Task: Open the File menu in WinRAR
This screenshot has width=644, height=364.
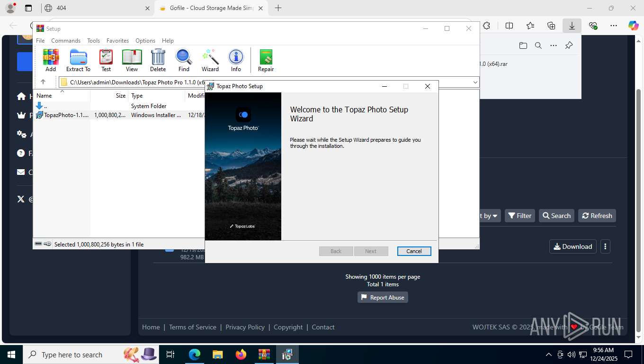Action: tap(40, 41)
